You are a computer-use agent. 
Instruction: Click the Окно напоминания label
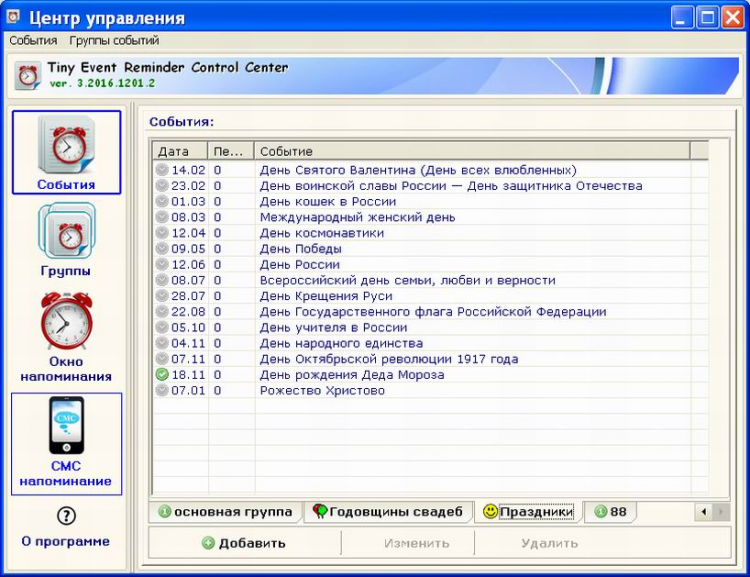(x=66, y=369)
